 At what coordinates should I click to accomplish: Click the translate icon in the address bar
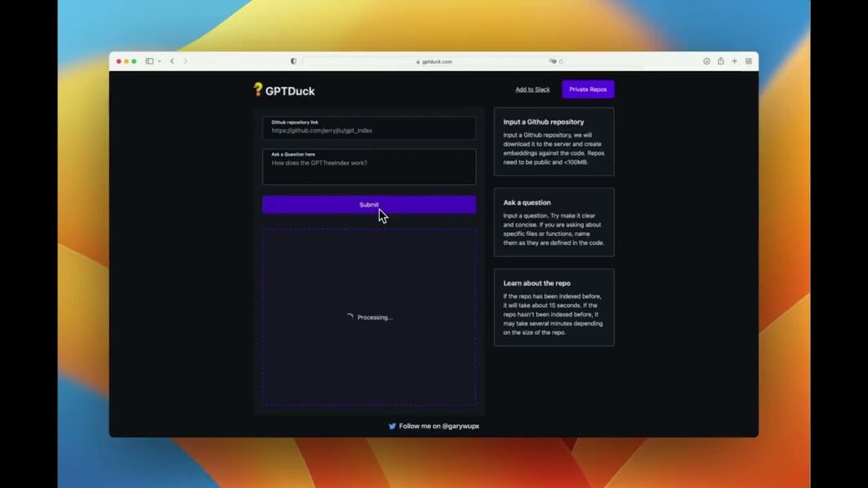point(552,61)
